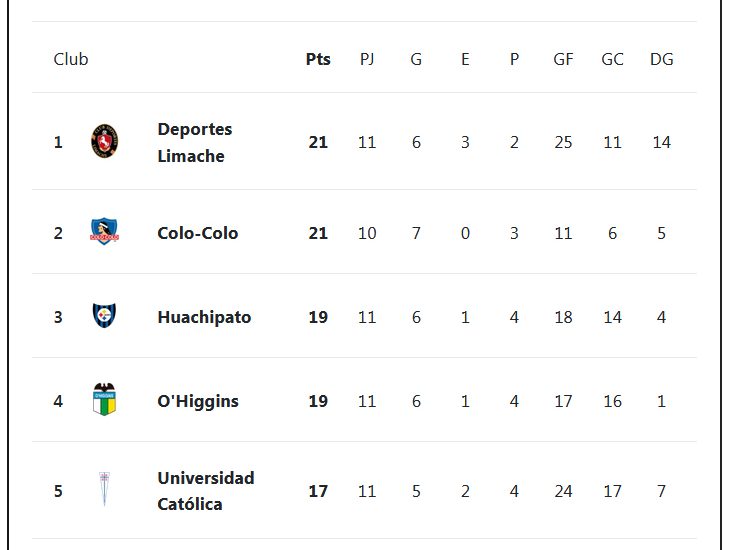Click the Colo-Colo club crest

point(104,233)
